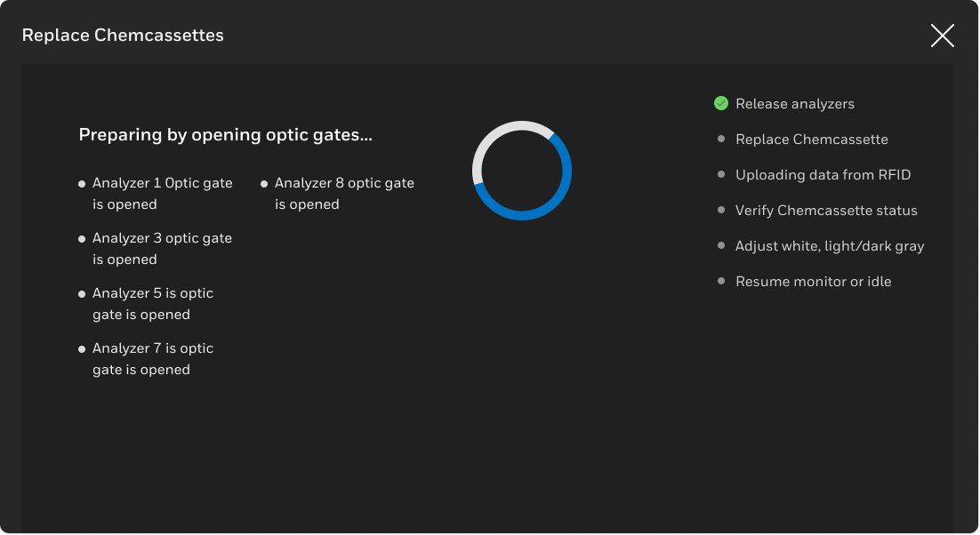Click the Analyzer 3 optic gate status text
Screen dimensions: 980x535
click(162, 249)
